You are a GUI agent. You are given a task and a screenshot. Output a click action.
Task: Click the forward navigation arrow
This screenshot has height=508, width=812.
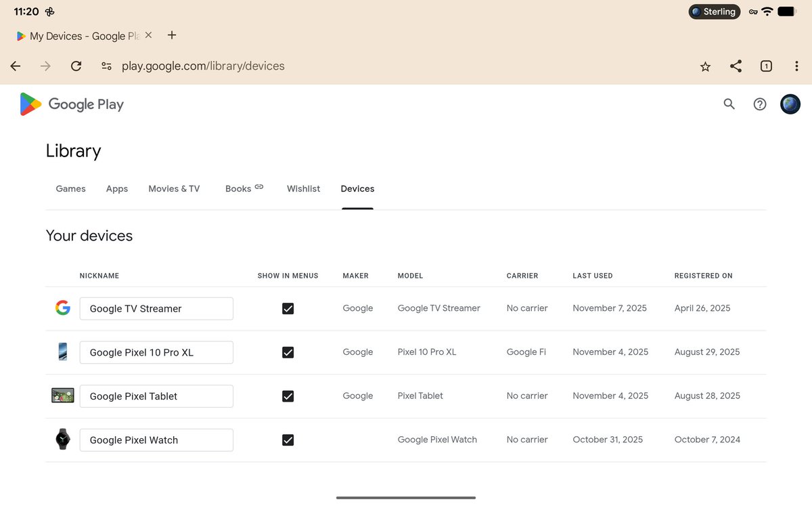[45, 66]
